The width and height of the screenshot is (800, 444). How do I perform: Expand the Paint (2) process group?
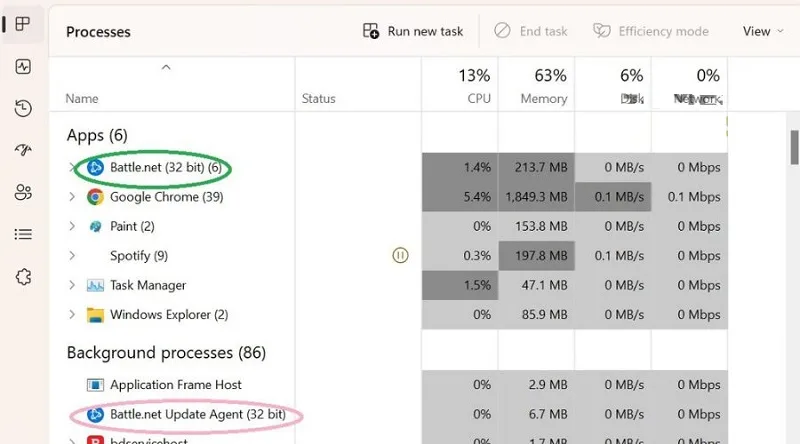coord(72,227)
